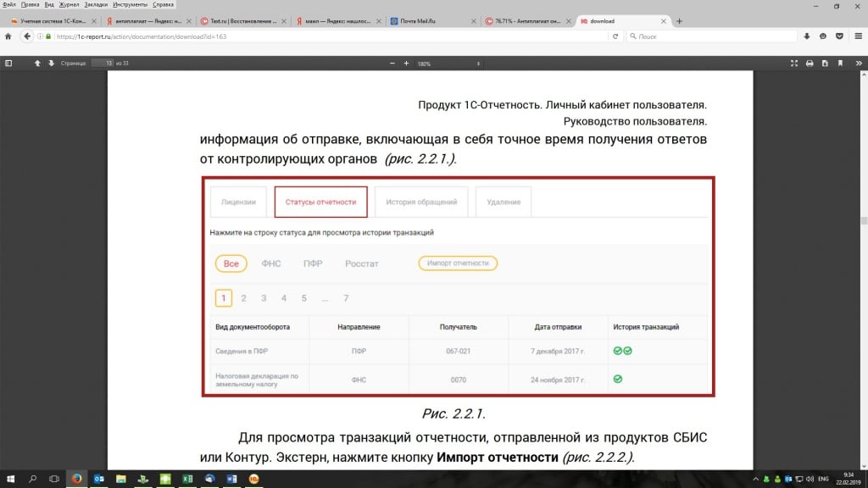Image resolution: width=868 pixels, height=488 pixels.
Task: Click the Поиск search field
Action: [x=712, y=36]
